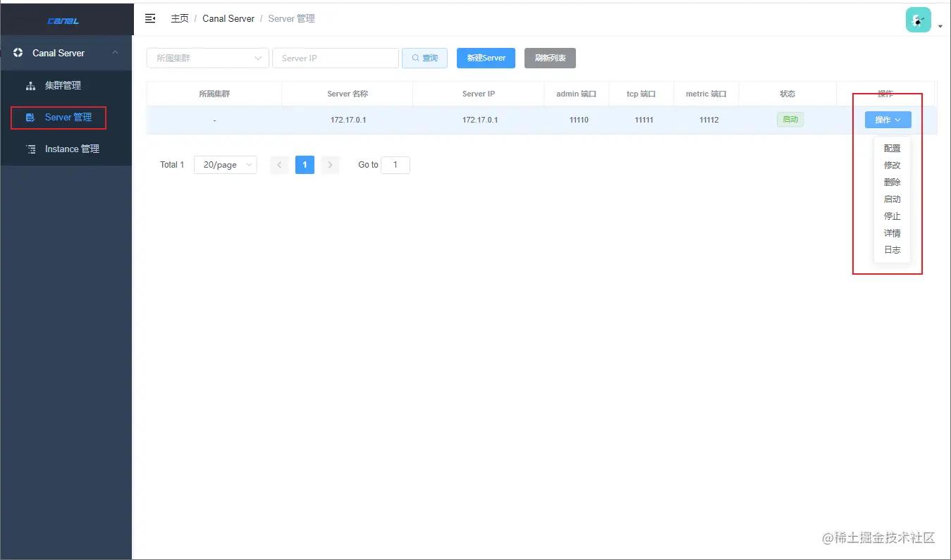Click the 查询 search button
951x560 pixels.
[424, 58]
